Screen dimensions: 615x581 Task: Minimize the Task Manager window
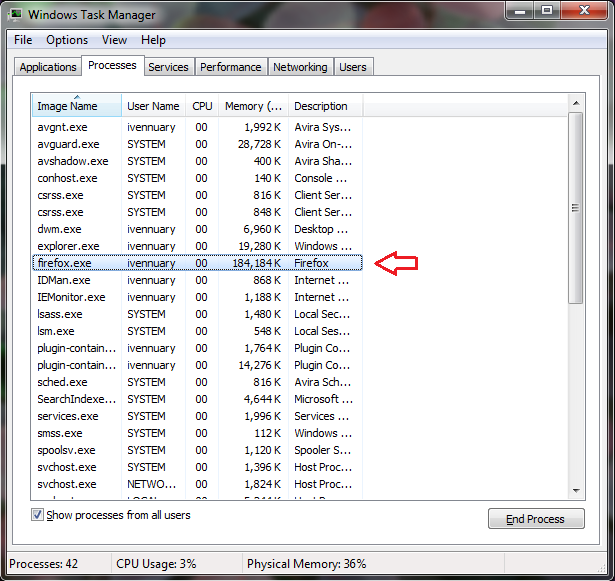[520, 10]
